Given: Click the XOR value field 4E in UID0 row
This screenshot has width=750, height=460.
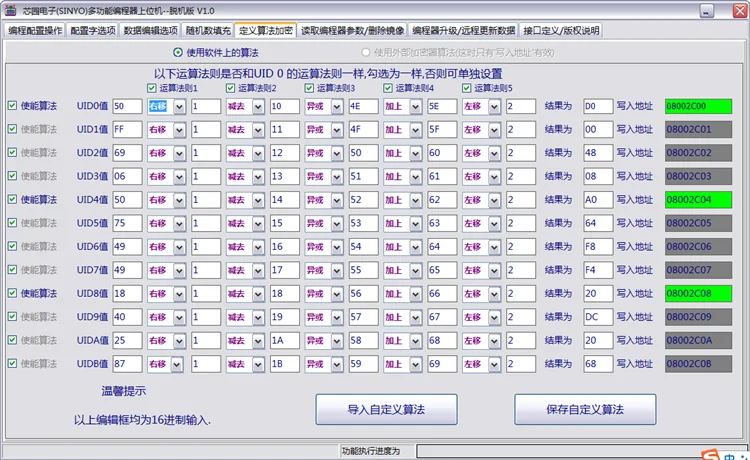Looking at the screenshot, I should [363, 106].
